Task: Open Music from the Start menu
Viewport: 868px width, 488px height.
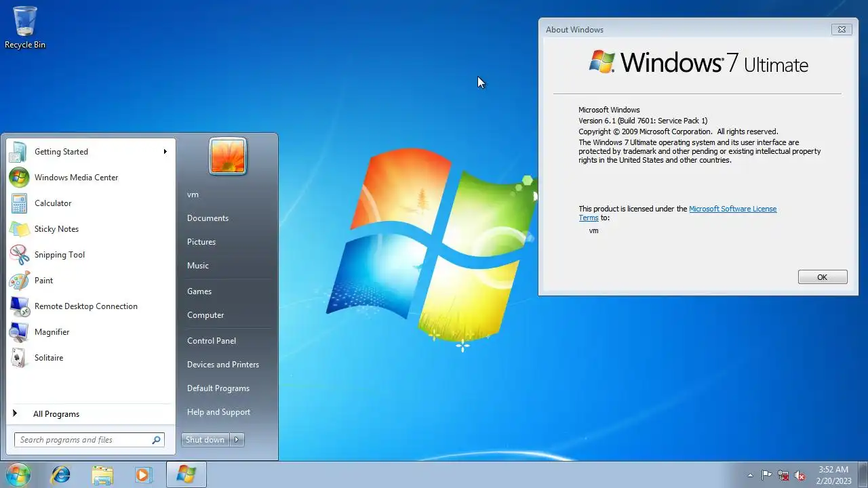Action: [x=198, y=266]
